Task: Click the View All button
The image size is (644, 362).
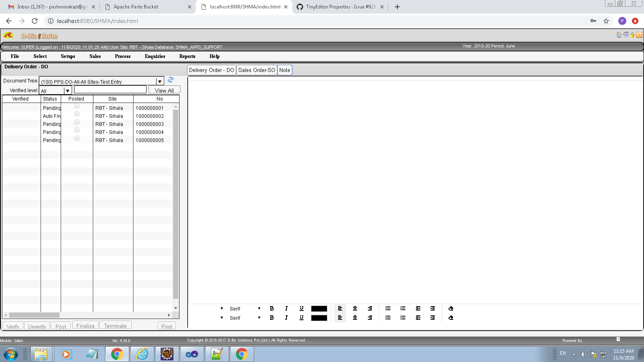Action: pos(164,90)
